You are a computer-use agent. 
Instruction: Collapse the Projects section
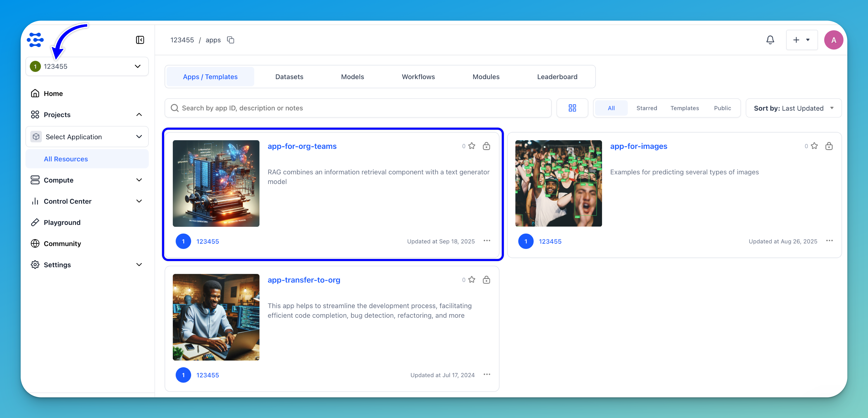point(139,115)
